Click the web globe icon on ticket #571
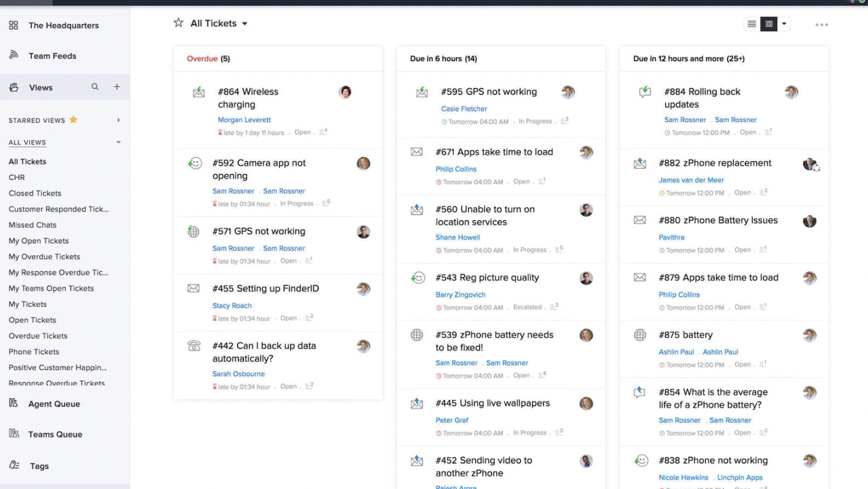 [x=194, y=232]
